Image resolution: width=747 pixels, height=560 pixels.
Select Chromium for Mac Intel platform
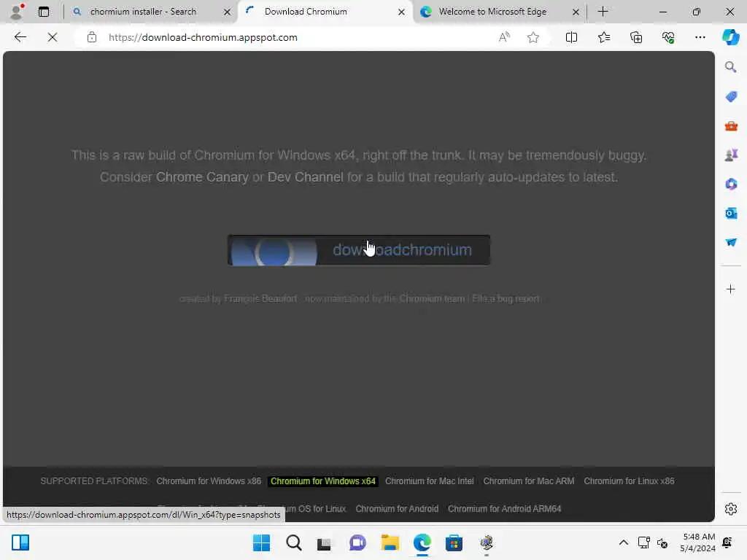[429, 481]
